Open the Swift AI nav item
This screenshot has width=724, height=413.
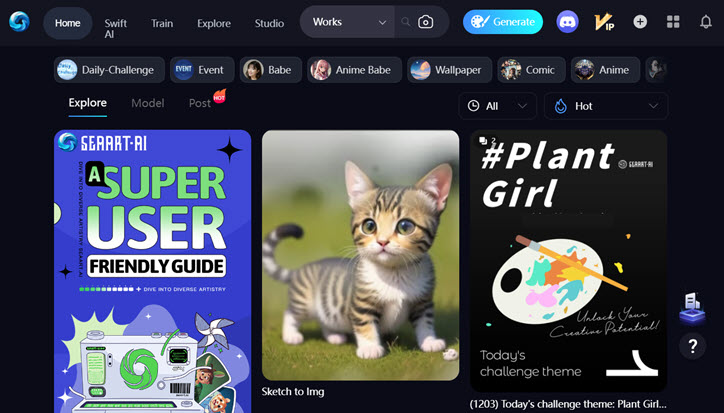click(x=115, y=29)
